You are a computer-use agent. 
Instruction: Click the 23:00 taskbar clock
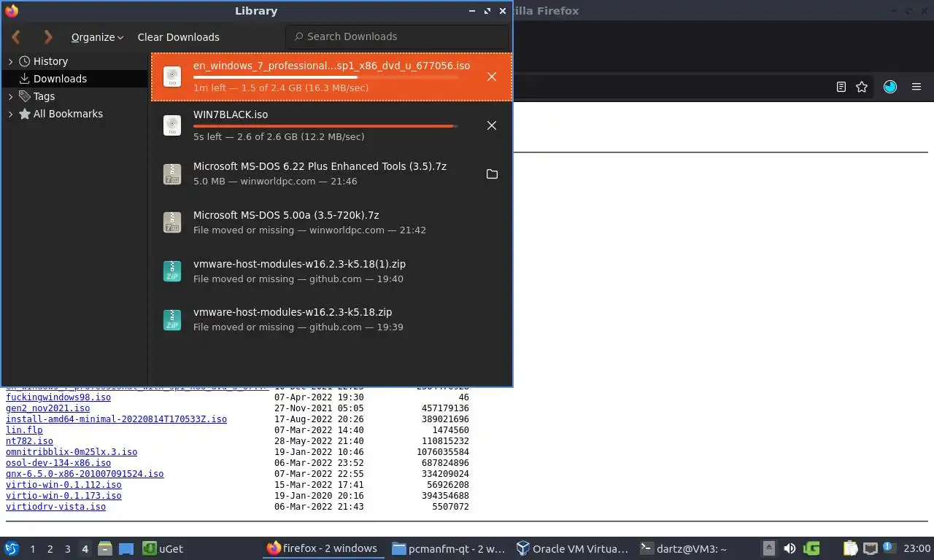pos(917,548)
